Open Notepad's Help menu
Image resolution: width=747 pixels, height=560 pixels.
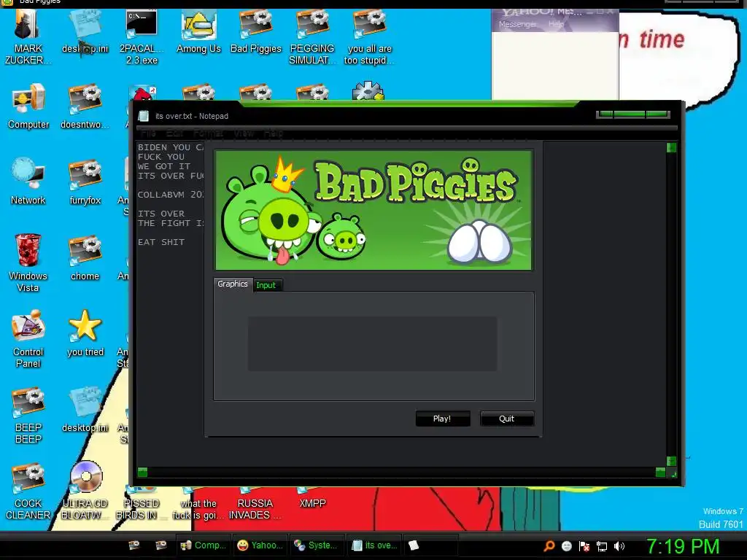coord(274,133)
